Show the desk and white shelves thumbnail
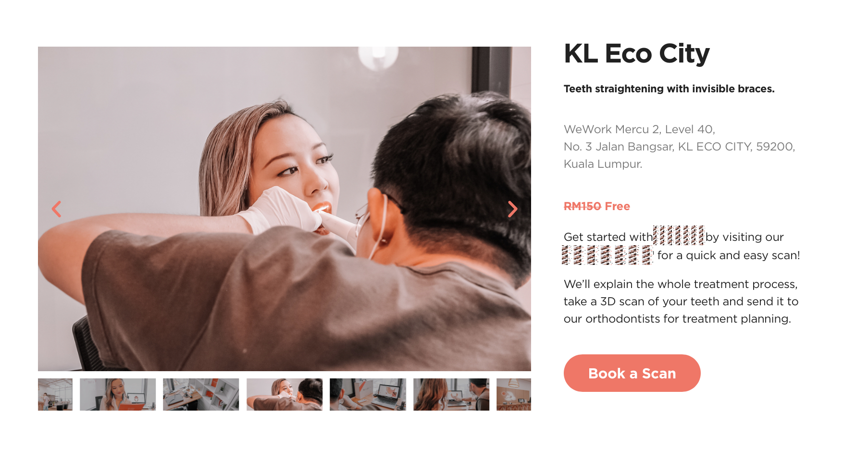Screen dimensions: 868x451 (201, 394)
